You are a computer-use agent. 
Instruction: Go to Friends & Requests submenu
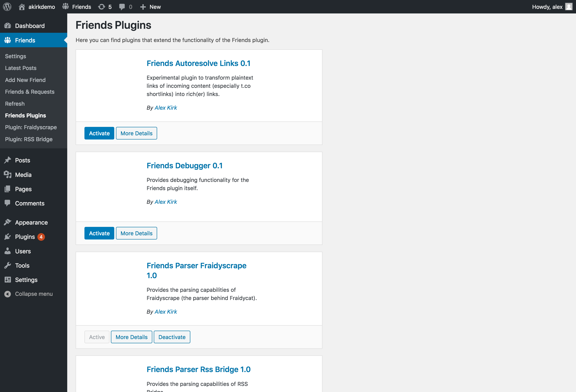click(x=30, y=92)
